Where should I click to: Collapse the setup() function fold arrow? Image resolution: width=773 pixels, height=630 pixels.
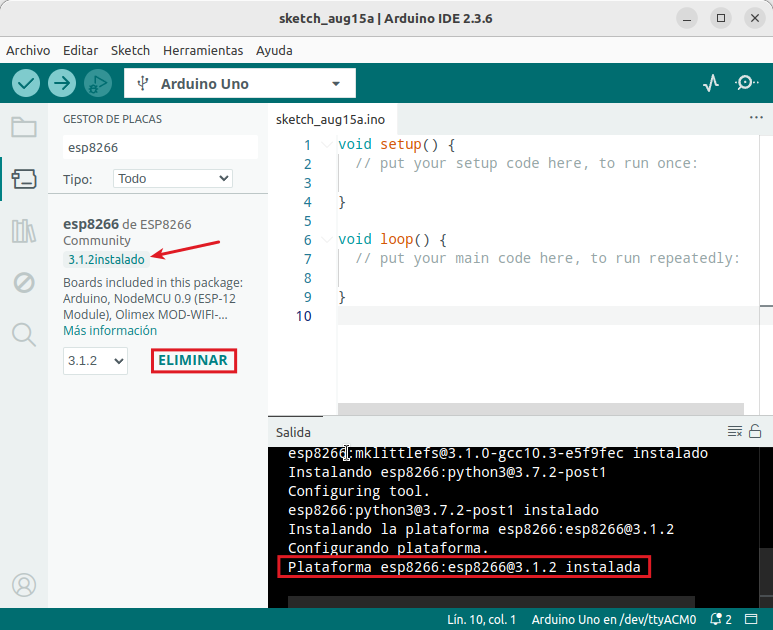point(326,144)
